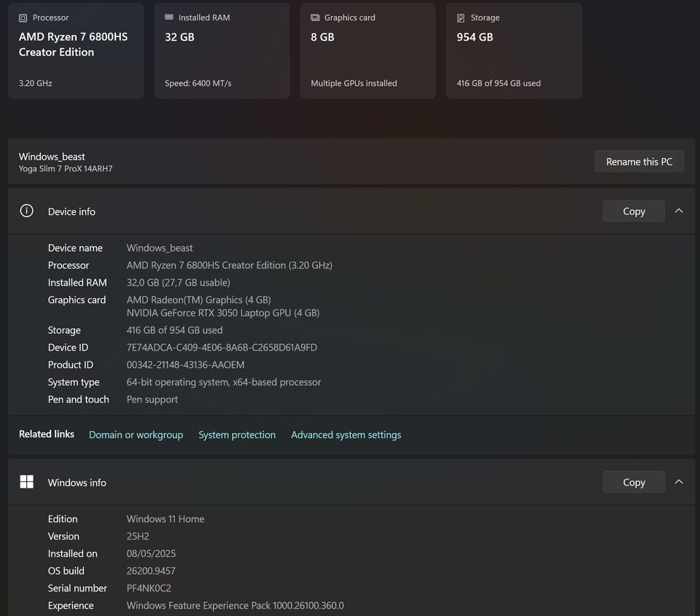Select the Product ID value 00342-21148-43136-AAOEM

tap(185, 364)
